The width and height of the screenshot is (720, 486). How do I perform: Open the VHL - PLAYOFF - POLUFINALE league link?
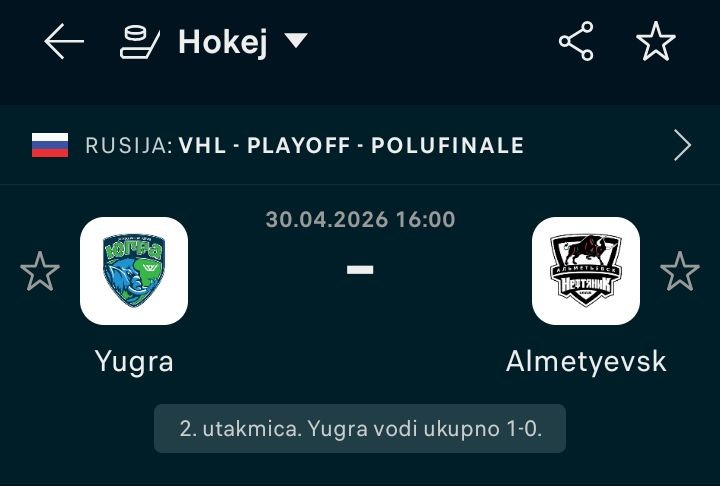(x=351, y=146)
